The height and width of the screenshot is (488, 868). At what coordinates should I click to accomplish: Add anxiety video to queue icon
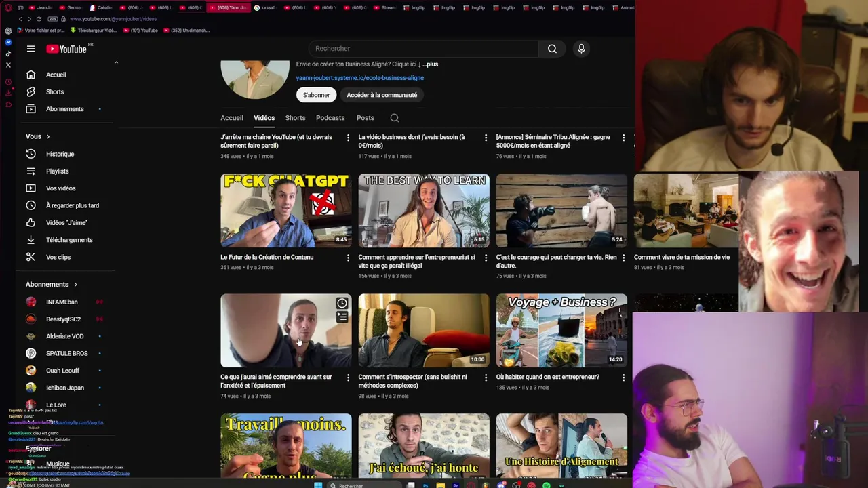(342, 317)
